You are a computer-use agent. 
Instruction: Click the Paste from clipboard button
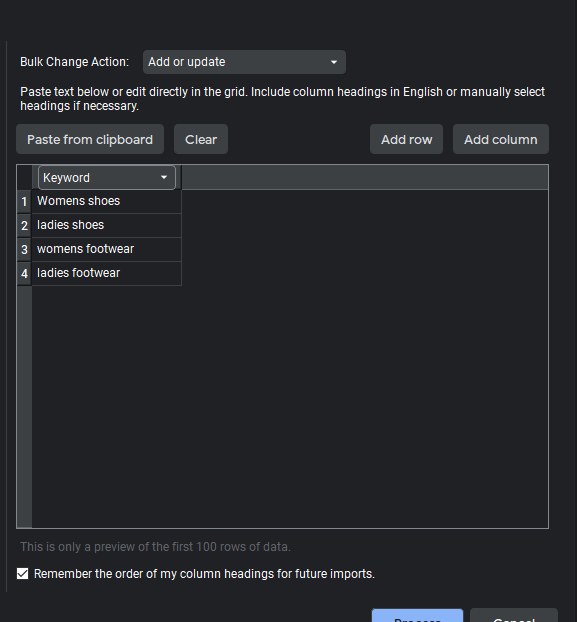pyautogui.click(x=90, y=139)
